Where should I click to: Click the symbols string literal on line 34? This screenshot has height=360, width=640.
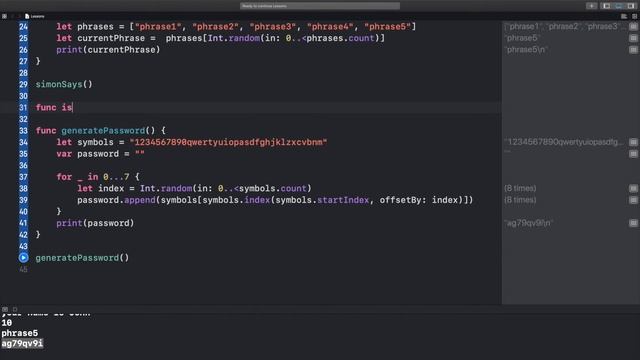click(229, 142)
